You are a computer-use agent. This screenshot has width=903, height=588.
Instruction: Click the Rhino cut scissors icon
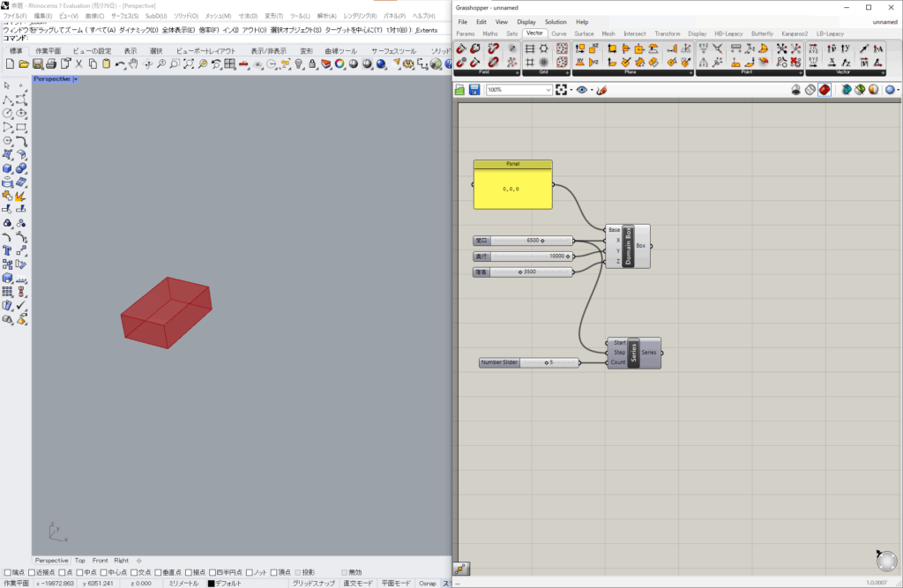coord(78,64)
